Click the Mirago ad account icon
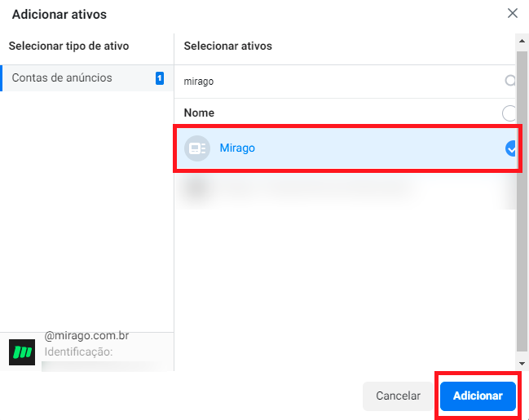529x420 pixels. (x=197, y=148)
